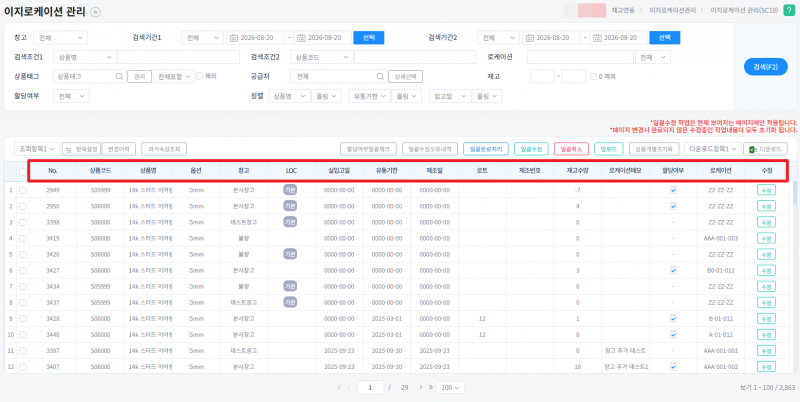Toggle the 할당여부 checkbox in row No. 2950
The image size is (800, 402).
673,206
